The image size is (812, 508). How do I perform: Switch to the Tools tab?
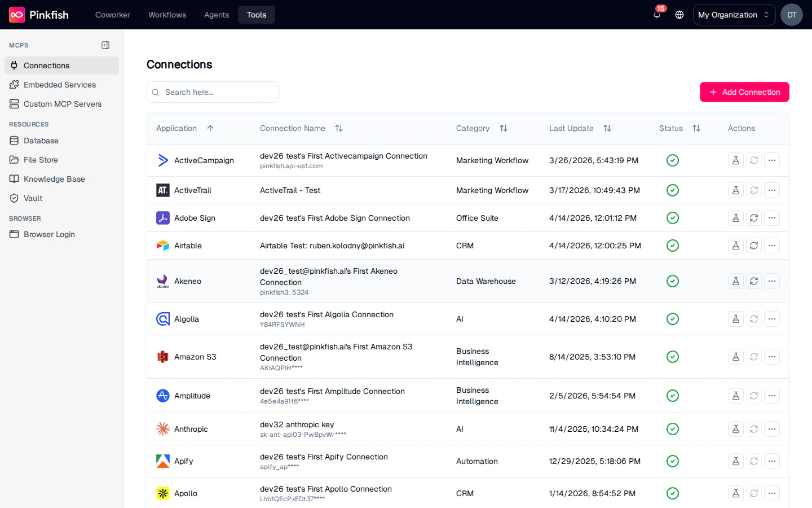[x=256, y=15]
